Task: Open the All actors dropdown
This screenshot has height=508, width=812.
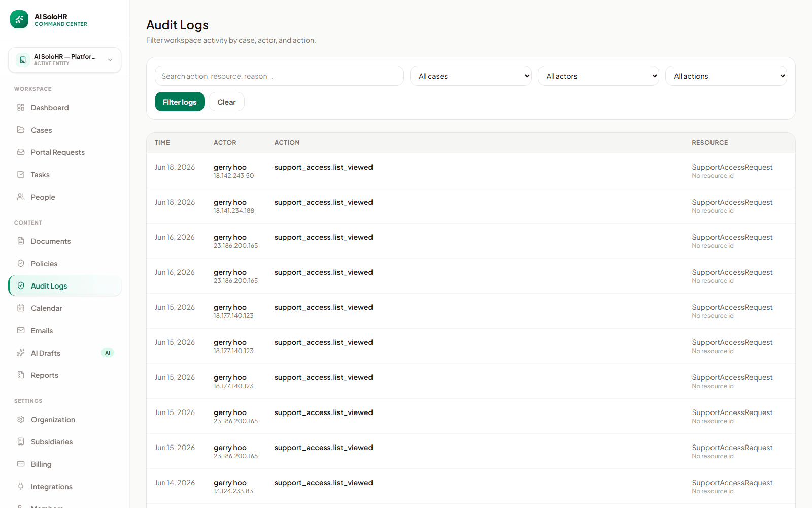Action: coord(598,76)
